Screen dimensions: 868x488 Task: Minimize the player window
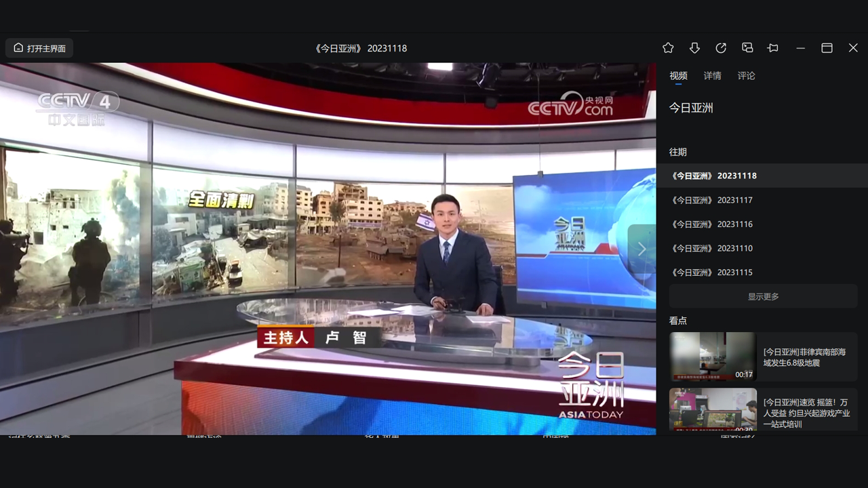coord(800,48)
